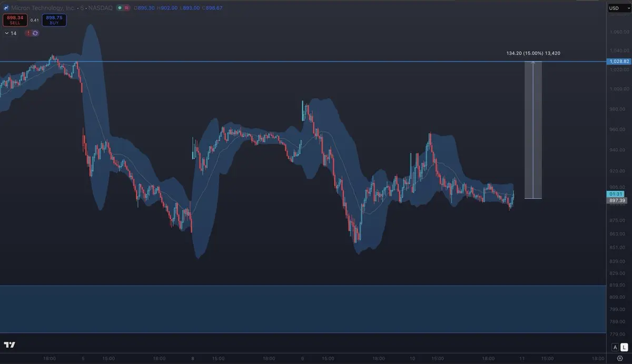Viewport: 632px width, 364px height.
Task: Click the purple refresh cycle icon
Action: 35,33
